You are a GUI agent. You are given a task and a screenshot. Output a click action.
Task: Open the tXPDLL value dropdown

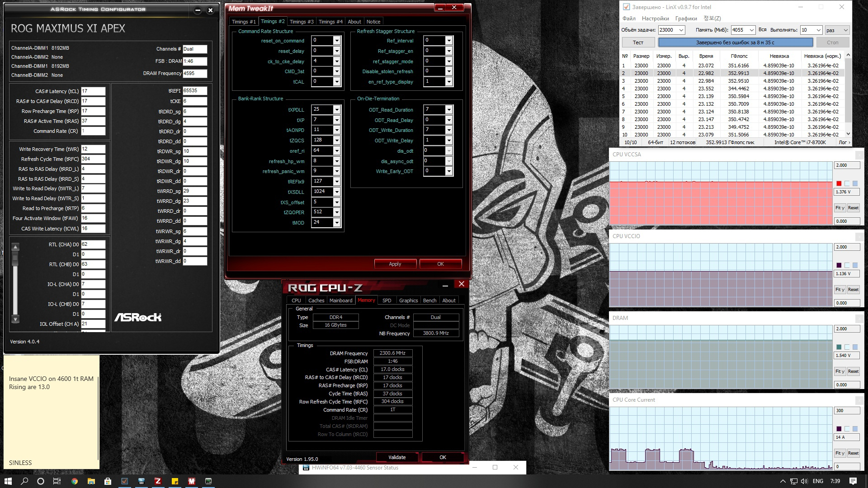336,110
